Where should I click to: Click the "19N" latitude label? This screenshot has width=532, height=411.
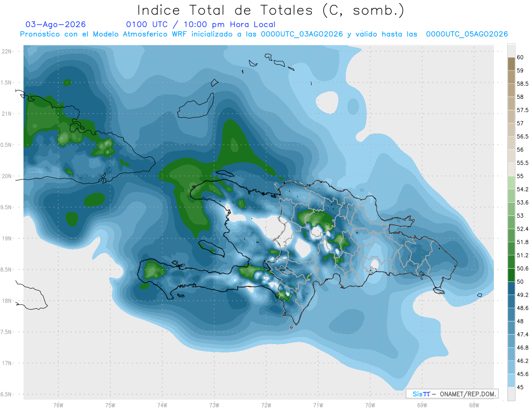(7, 239)
